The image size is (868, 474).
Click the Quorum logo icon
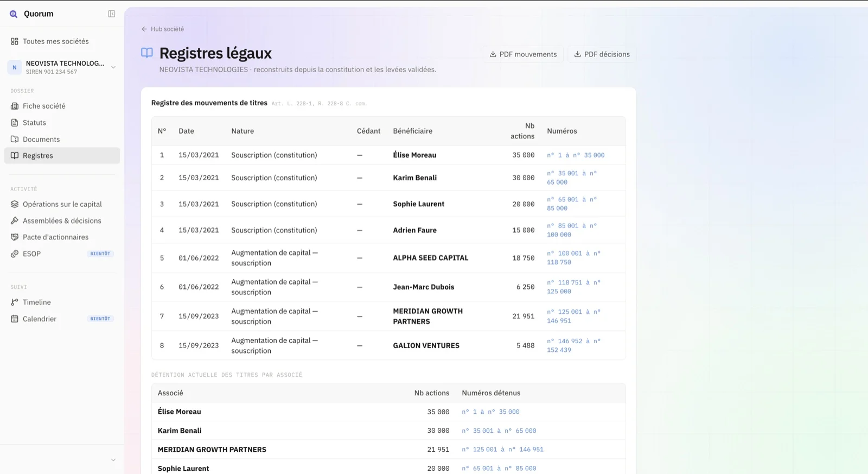[x=14, y=14]
